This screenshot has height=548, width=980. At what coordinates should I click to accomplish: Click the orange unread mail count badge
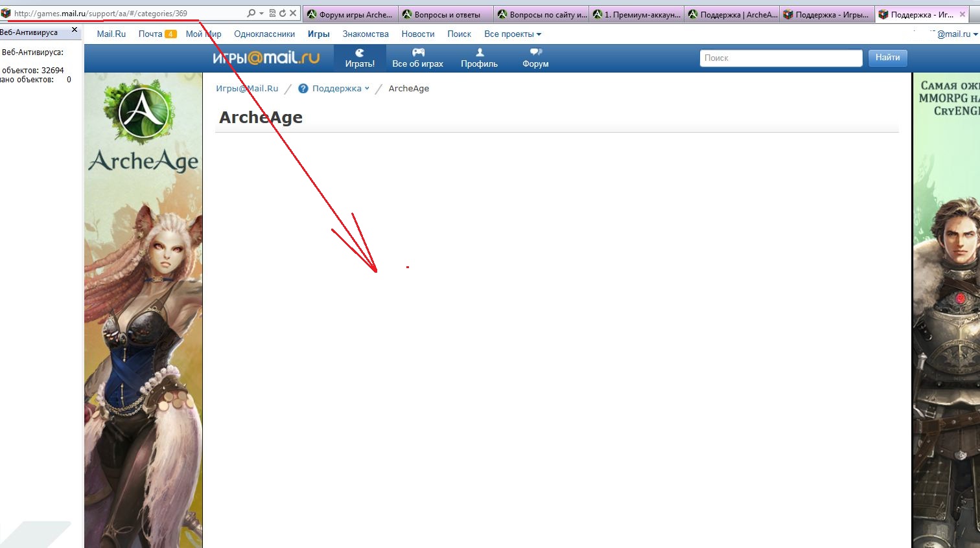170,34
